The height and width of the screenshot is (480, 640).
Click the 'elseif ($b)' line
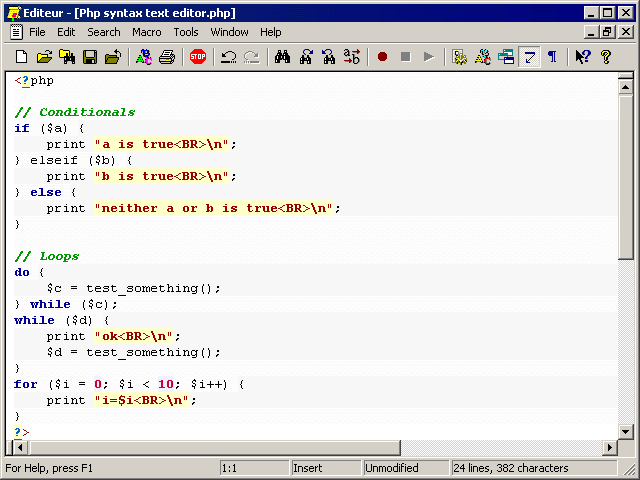73,160
